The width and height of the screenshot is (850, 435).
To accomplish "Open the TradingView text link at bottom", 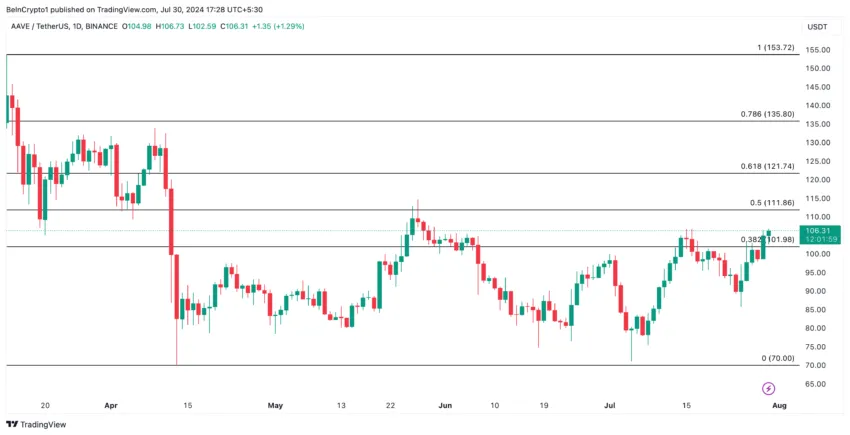I will coord(45,424).
